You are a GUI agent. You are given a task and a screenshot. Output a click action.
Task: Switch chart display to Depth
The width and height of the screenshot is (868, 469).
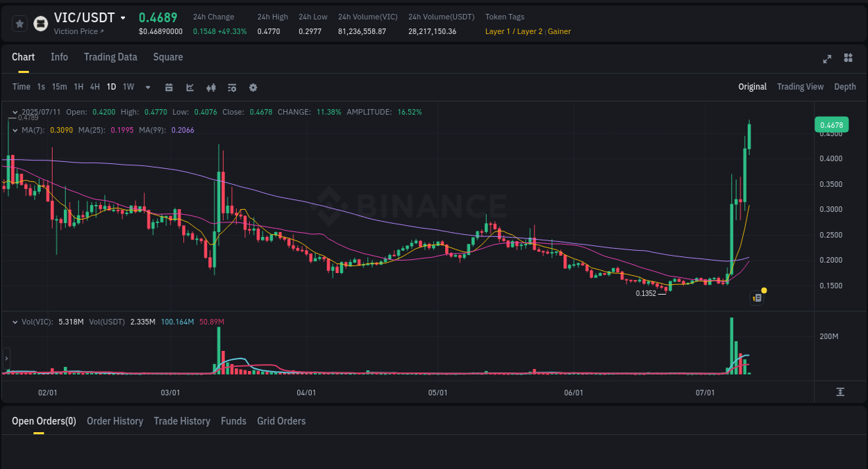[x=844, y=87]
